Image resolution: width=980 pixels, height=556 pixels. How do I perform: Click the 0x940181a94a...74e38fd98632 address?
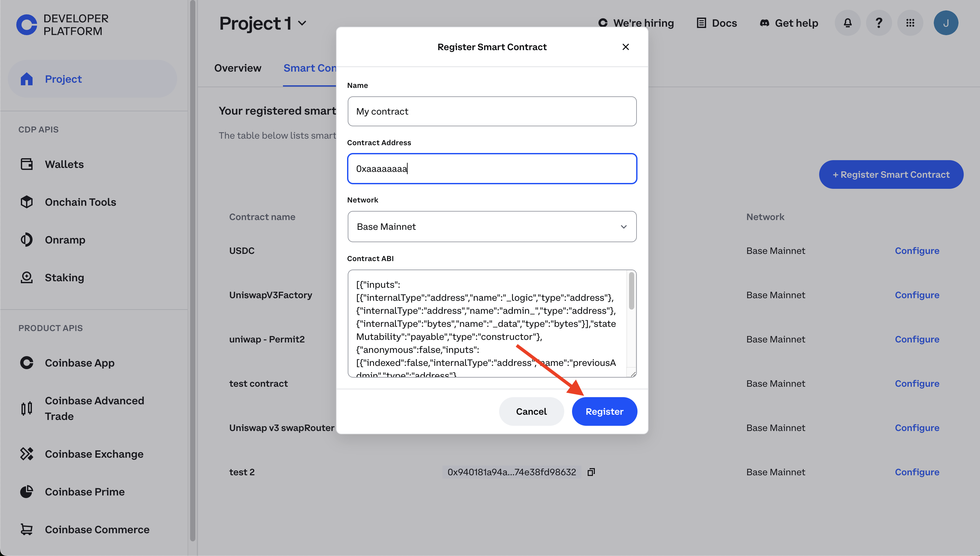tap(511, 472)
